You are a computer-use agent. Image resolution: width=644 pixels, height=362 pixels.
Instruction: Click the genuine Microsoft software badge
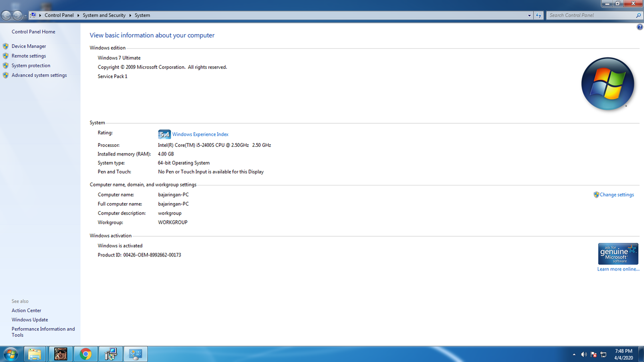click(x=618, y=254)
